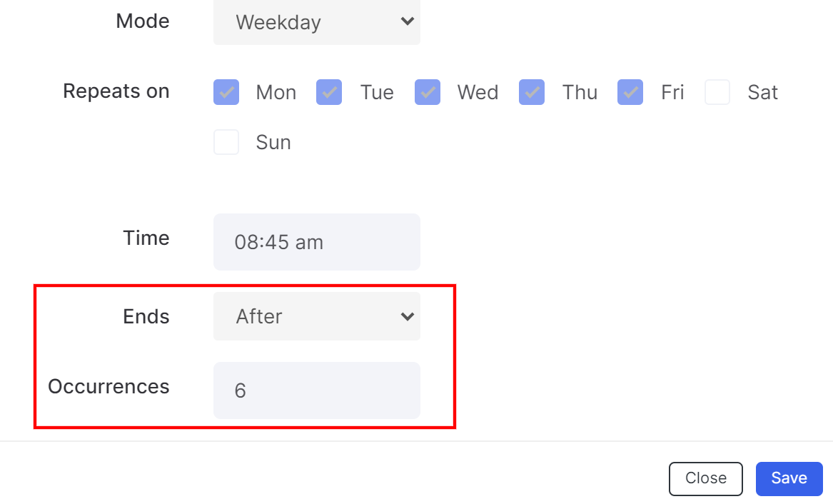Click the Ends dropdown chevron arrow
The height and width of the screenshot is (504, 833).
(408, 316)
